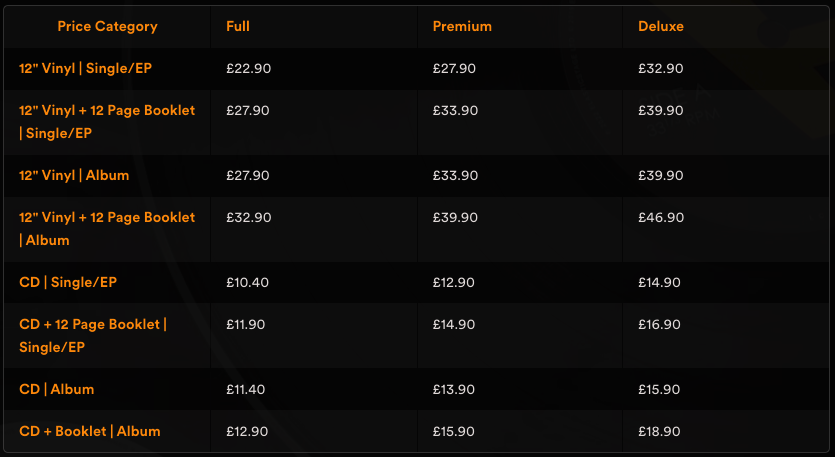The image size is (835, 457).
Task: Click the £18.90 Deluxe CD booklet album price
Action: click(659, 432)
